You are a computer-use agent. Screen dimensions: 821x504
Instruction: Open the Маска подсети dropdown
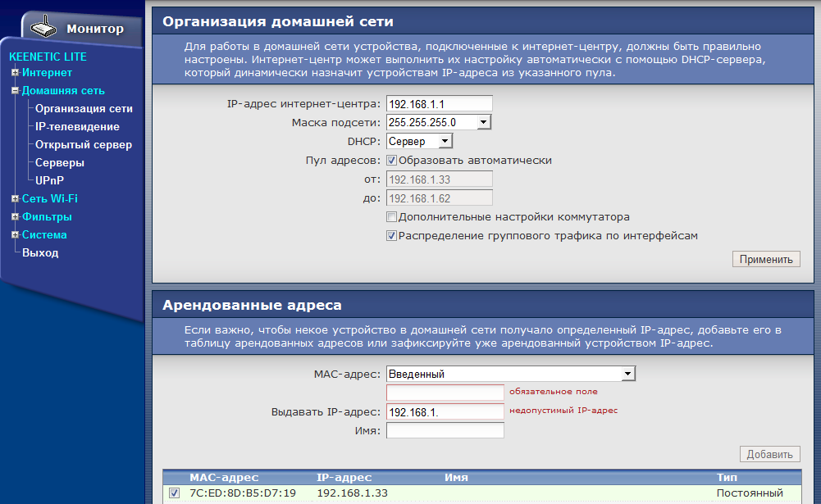click(439, 122)
